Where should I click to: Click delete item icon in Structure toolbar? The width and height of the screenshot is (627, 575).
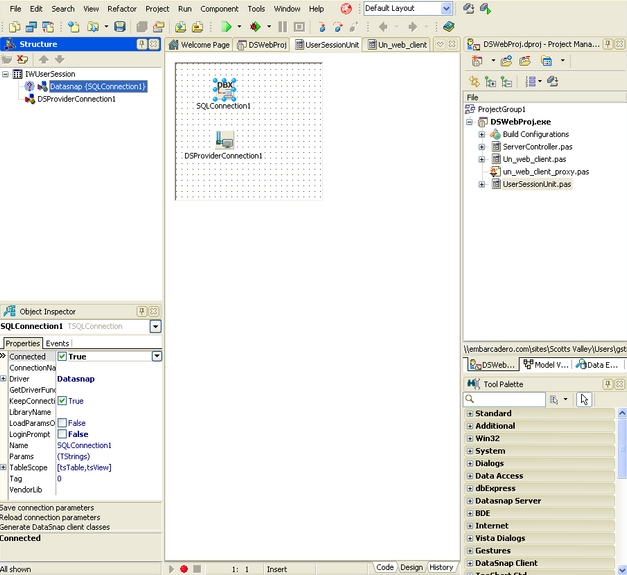pos(22,60)
